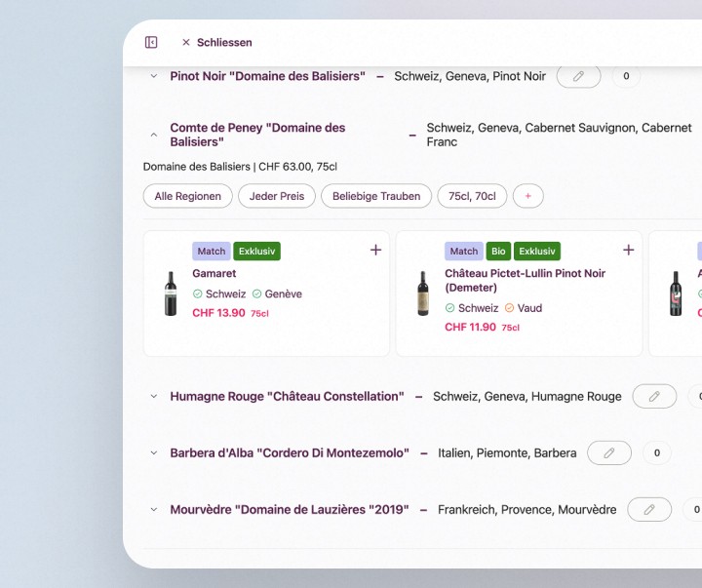Click the Match badge on Château Pictet-Lullin card

(x=464, y=252)
